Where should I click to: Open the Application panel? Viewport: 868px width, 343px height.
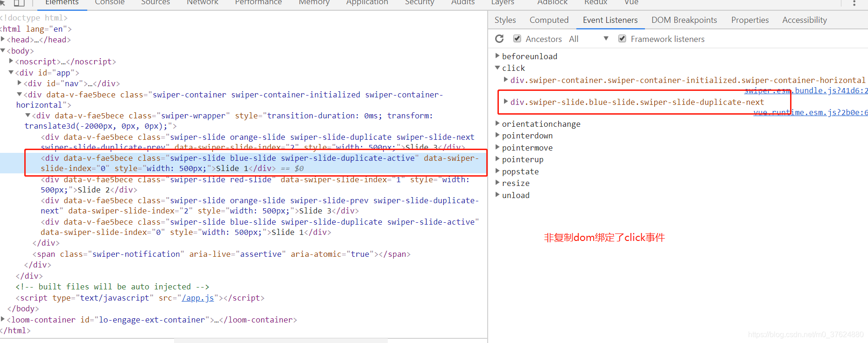click(367, 3)
